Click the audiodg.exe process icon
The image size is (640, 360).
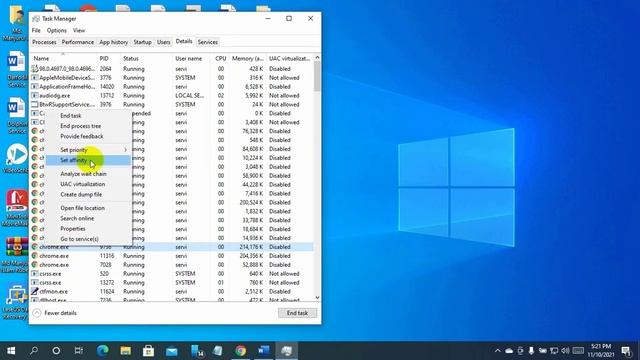coord(35,96)
